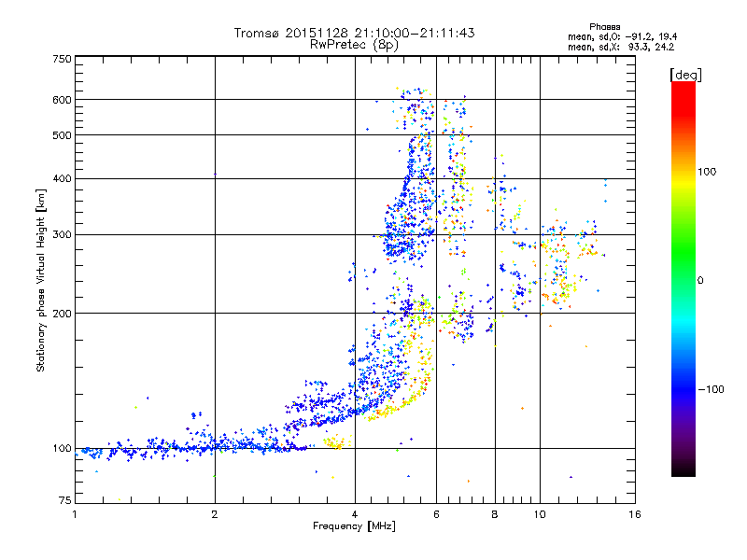Click the "1" tick label on the frequency axis
This screenshot has height=560, width=747.
coord(75,514)
